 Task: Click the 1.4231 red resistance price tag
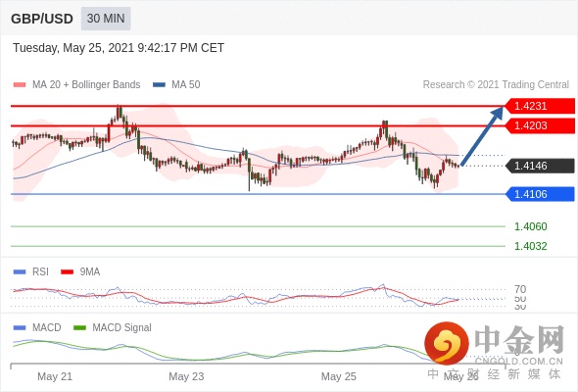539,106
